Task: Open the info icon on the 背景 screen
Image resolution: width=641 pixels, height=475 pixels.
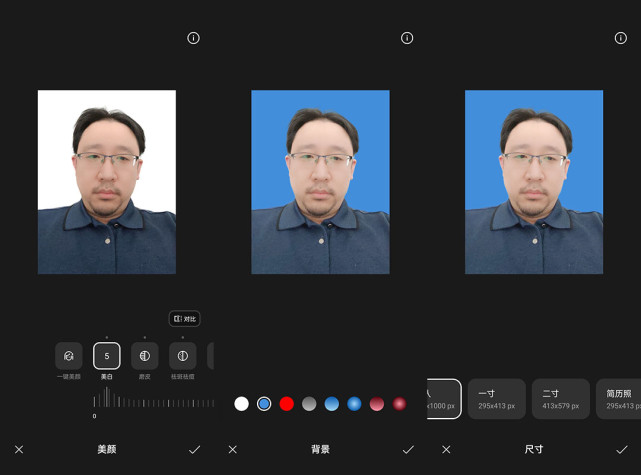Action: point(407,38)
